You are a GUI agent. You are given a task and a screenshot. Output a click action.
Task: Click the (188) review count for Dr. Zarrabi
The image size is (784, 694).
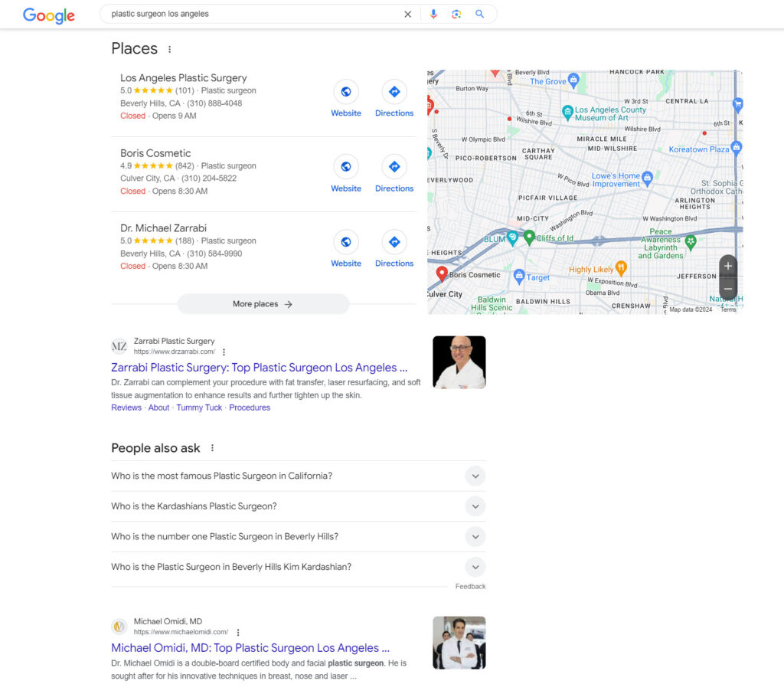185,241
